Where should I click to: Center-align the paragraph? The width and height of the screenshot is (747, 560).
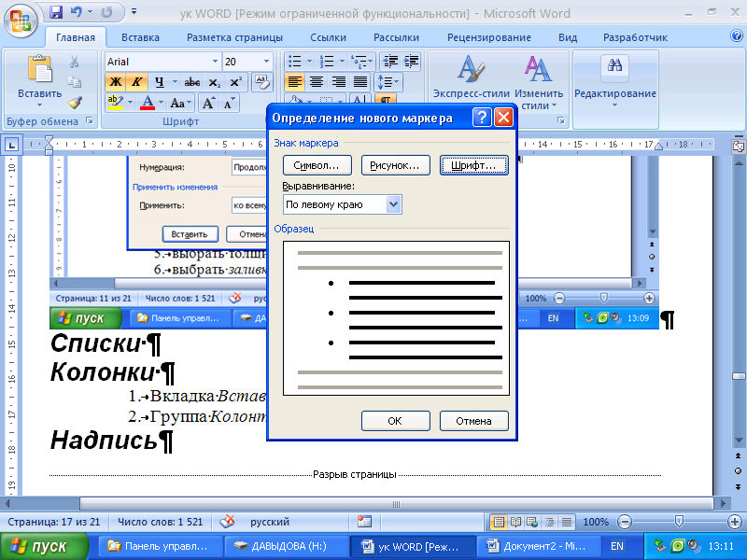click(x=317, y=82)
